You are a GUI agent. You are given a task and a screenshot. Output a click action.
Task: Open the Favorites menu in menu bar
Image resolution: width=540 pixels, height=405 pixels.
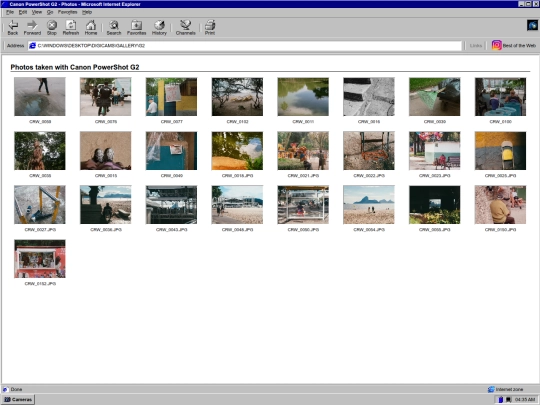(68, 12)
